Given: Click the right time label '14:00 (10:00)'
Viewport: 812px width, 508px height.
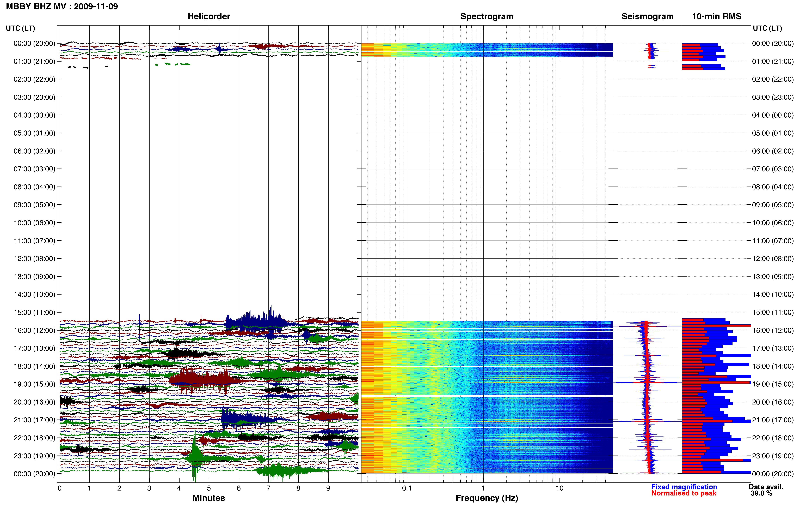Looking at the screenshot, I should click(773, 295).
